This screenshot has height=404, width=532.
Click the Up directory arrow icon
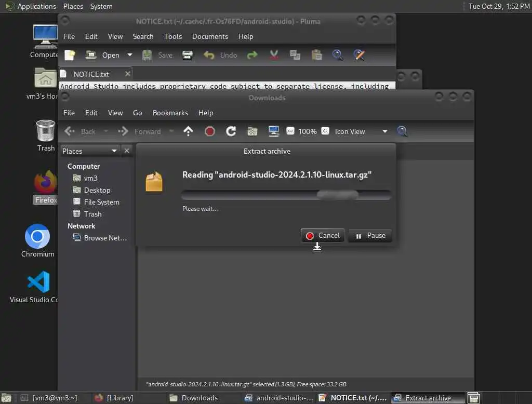[x=188, y=131]
